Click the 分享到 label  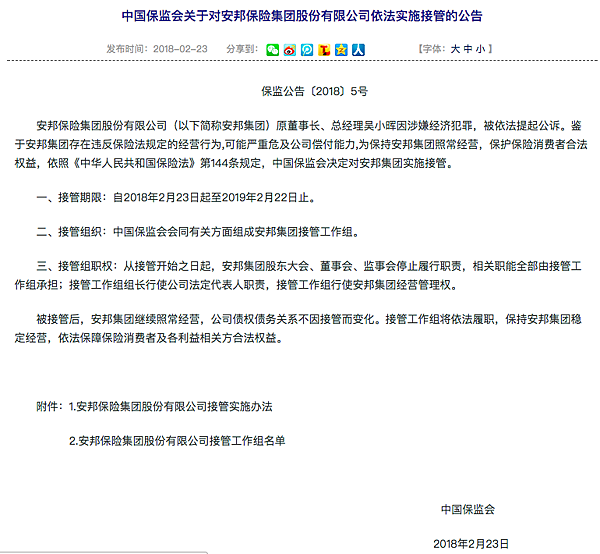click(x=242, y=49)
